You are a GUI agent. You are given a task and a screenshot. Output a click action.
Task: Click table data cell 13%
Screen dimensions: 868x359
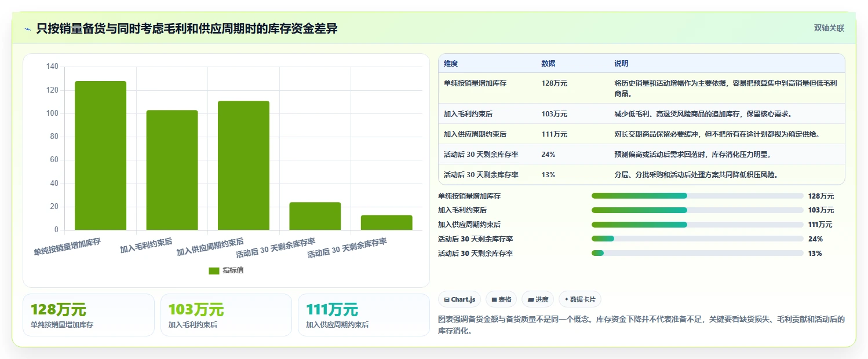(x=548, y=175)
